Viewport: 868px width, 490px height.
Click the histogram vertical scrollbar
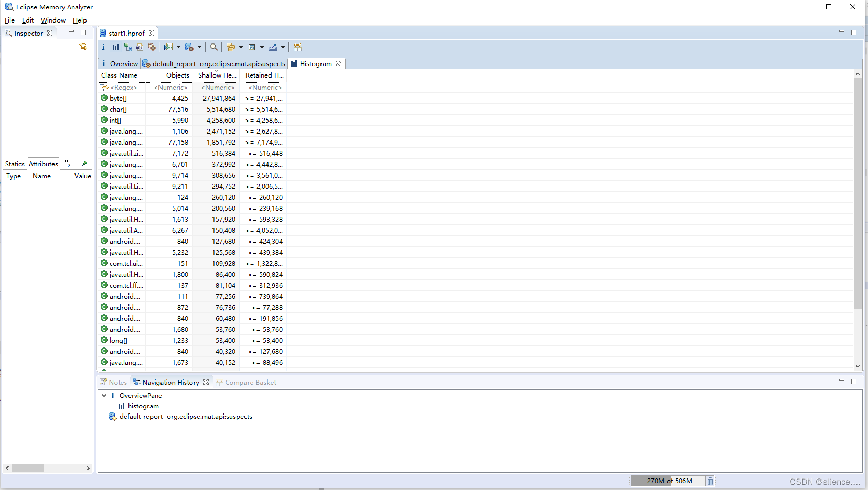pos(858,220)
